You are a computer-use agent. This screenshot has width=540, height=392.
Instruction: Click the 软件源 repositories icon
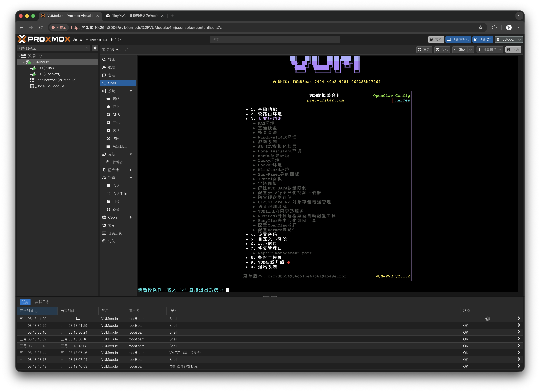point(108,162)
